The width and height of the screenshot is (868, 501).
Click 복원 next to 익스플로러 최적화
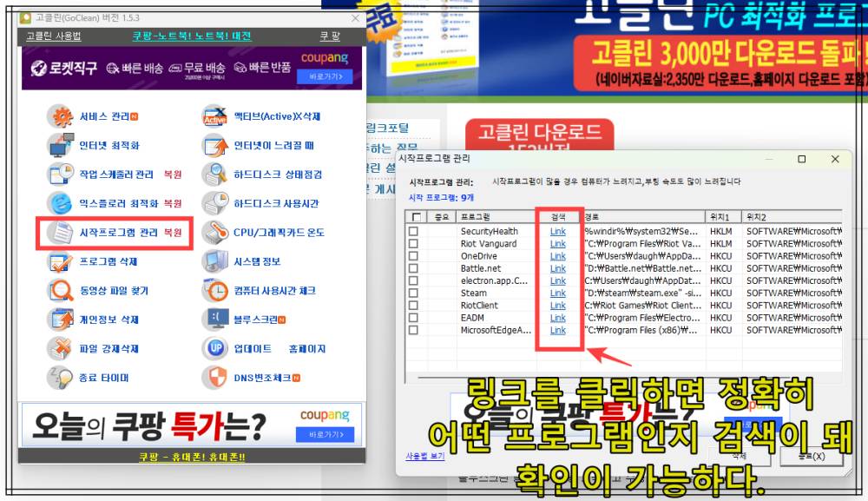click(173, 203)
